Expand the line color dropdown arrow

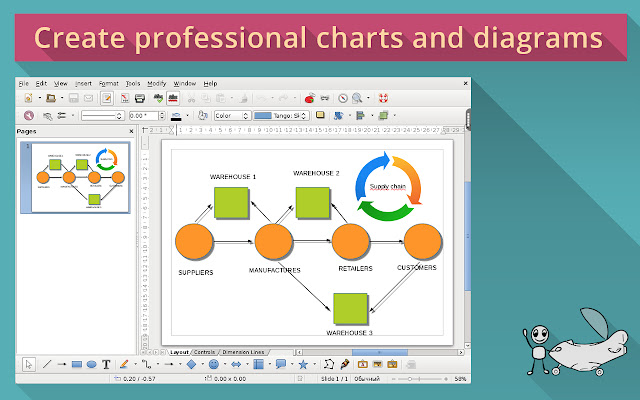[187, 116]
